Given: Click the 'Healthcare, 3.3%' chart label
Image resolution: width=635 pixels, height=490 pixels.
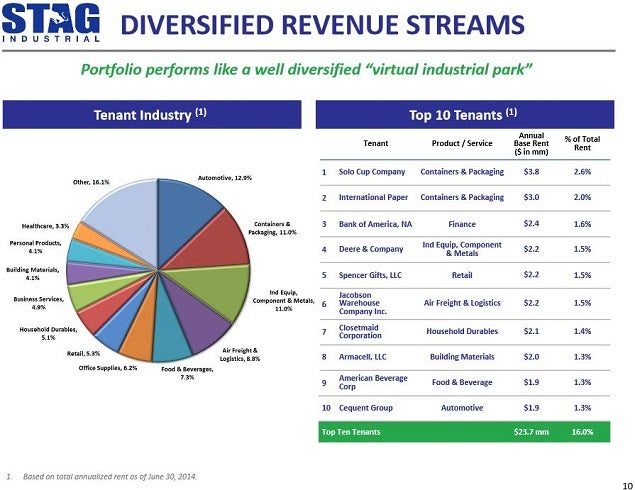Looking at the screenshot, I should point(45,226).
